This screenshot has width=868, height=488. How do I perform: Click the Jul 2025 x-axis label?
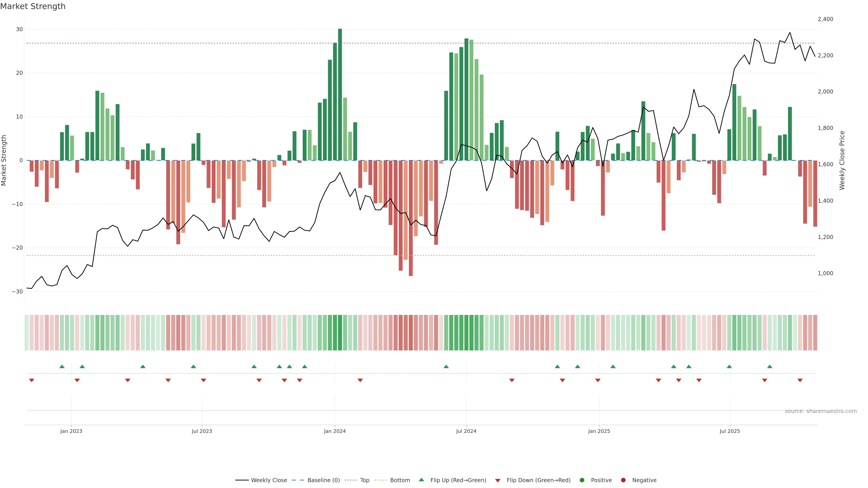[x=729, y=431]
